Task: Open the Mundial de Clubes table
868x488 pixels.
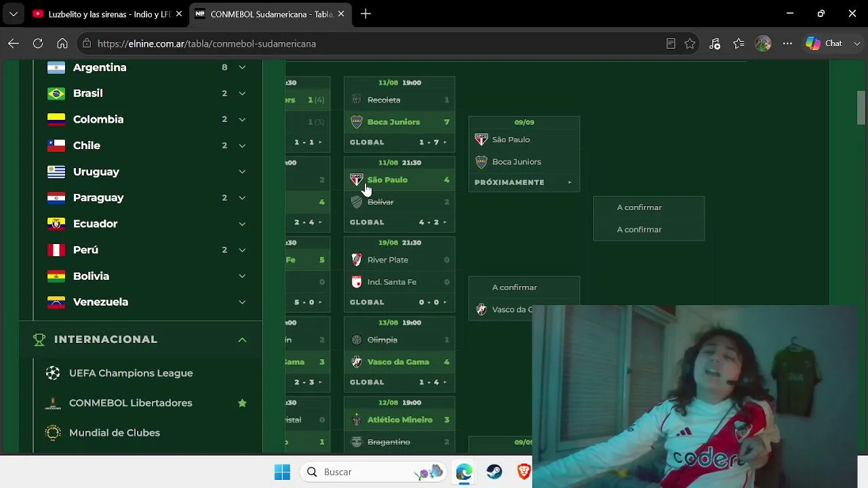Action: [115, 433]
